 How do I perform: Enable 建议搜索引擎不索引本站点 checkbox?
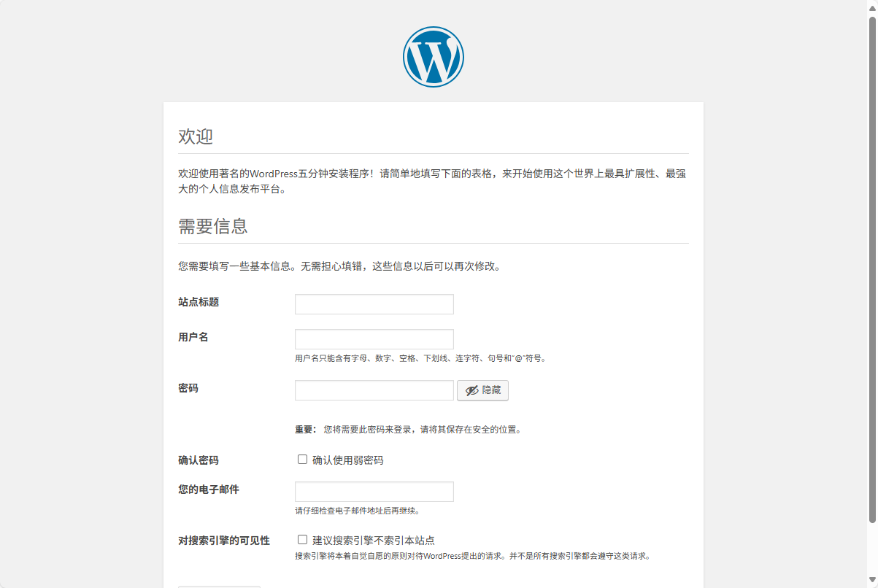(302, 540)
